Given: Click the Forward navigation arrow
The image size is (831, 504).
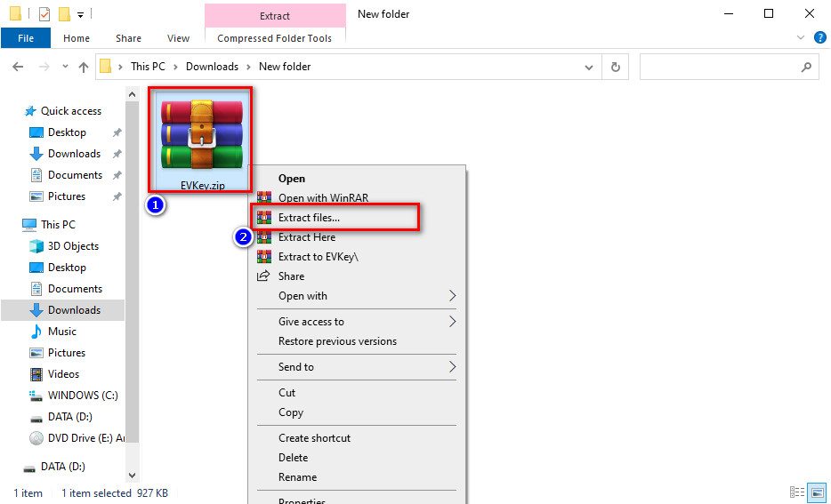Looking at the screenshot, I should [x=44, y=67].
